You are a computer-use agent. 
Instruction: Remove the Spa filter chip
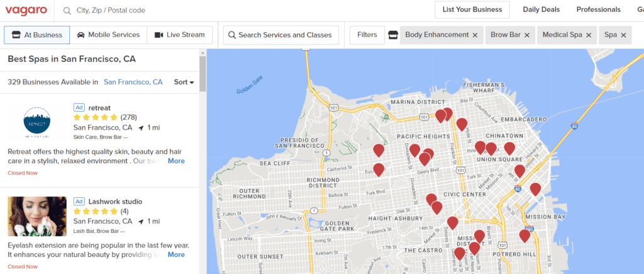(623, 35)
